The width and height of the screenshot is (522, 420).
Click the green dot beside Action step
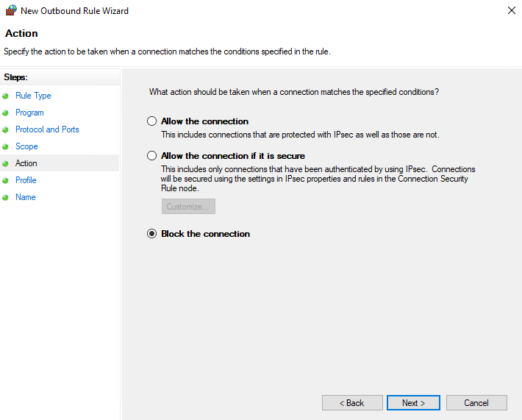coord(6,164)
